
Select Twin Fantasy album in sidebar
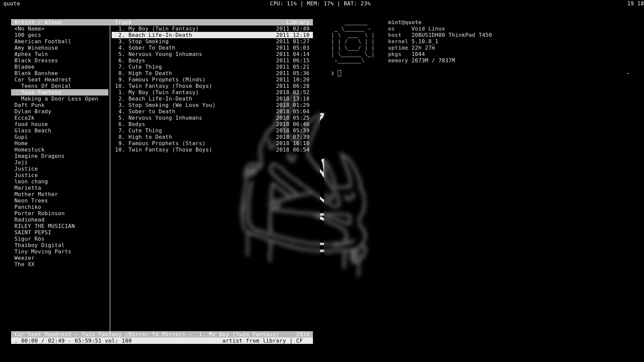(41, 92)
